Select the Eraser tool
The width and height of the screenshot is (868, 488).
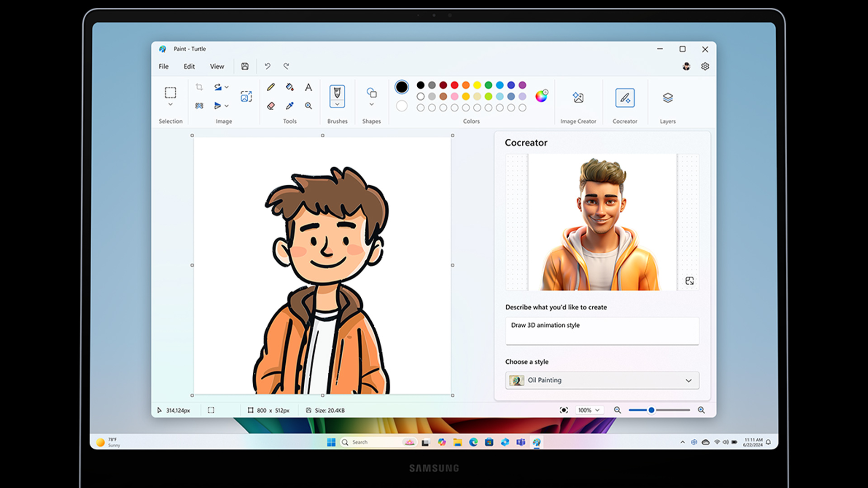[x=270, y=105]
